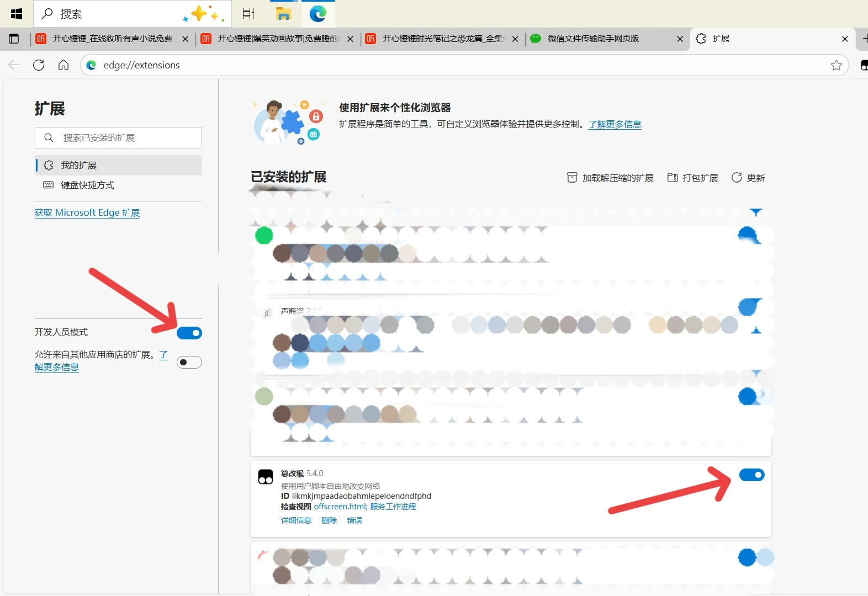Refresh the extensions page
868x596 pixels.
pos(39,65)
